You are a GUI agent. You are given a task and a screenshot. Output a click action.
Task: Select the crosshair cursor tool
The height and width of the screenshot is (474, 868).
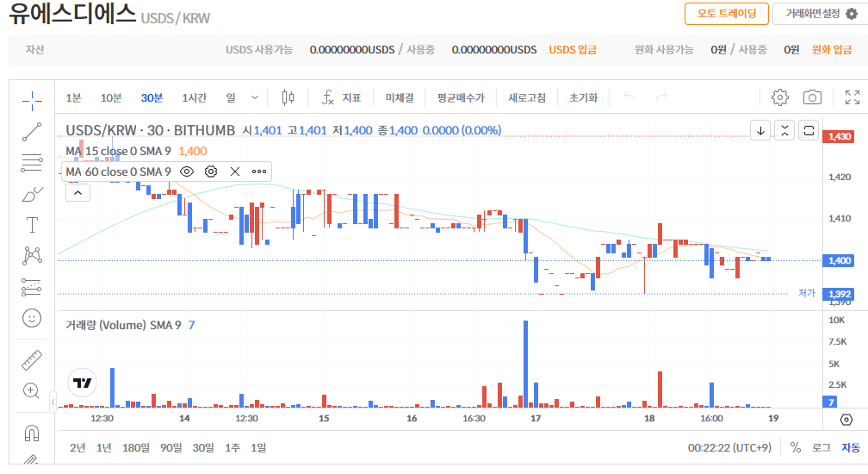[32, 100]
